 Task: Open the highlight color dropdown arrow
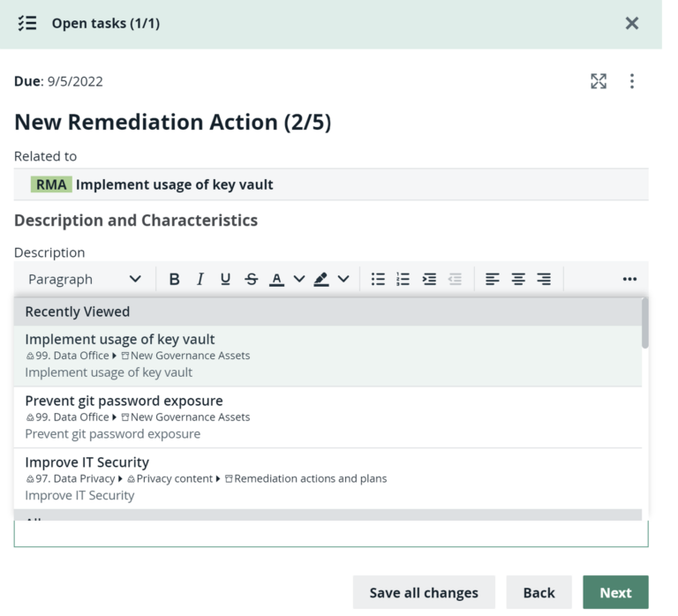[x=343, y=279]
